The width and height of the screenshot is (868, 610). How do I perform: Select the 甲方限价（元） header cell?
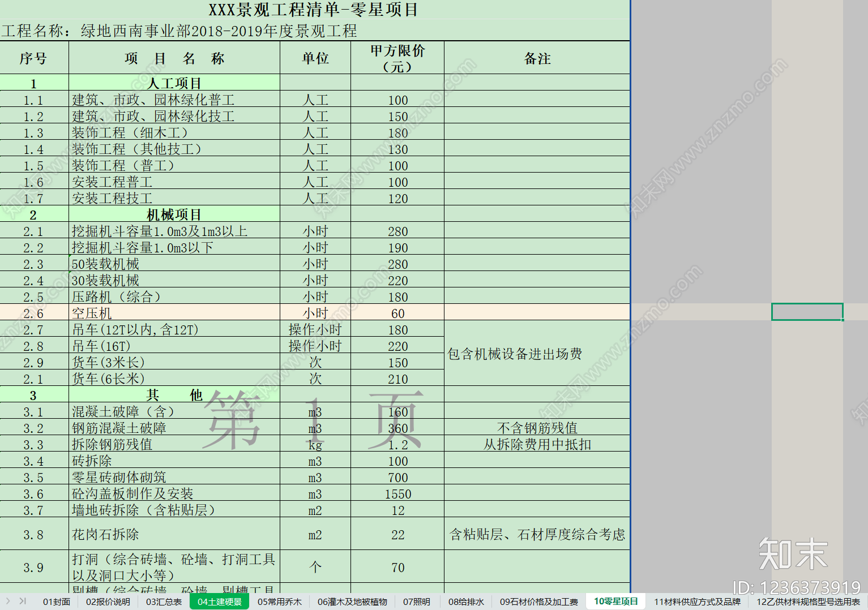point(397,58)
